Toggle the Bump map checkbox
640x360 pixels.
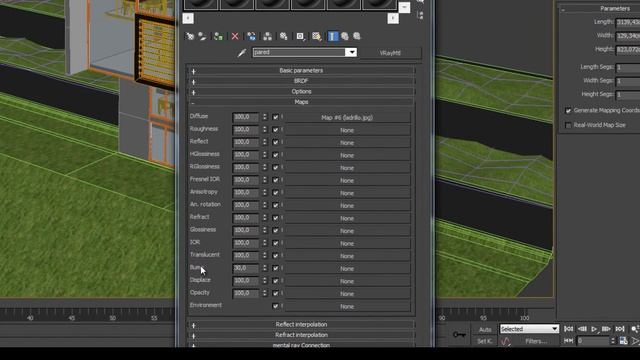(275, 268)
